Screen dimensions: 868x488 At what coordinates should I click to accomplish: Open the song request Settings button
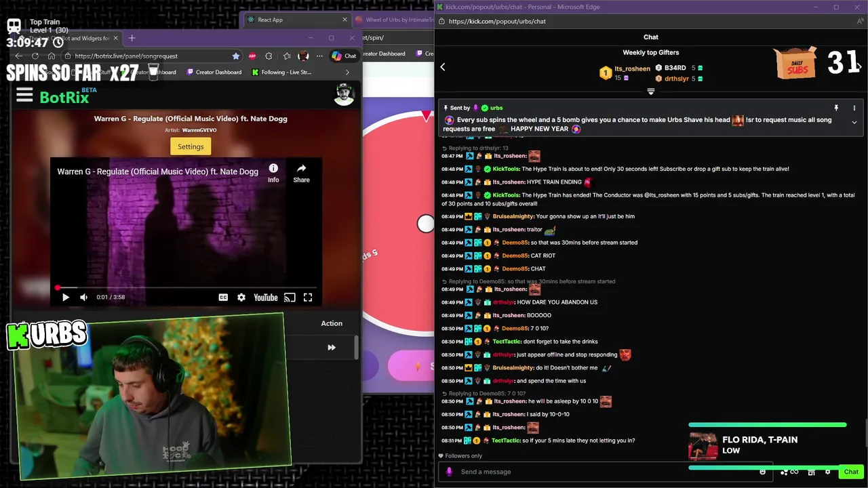[x=191, y=146]
